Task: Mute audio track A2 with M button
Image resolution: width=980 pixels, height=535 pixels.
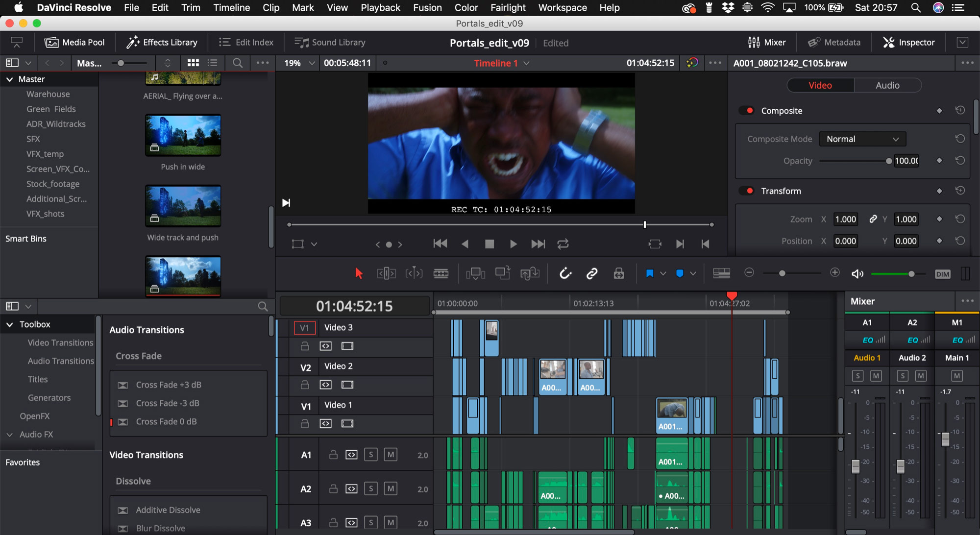Action: [392, 489]
